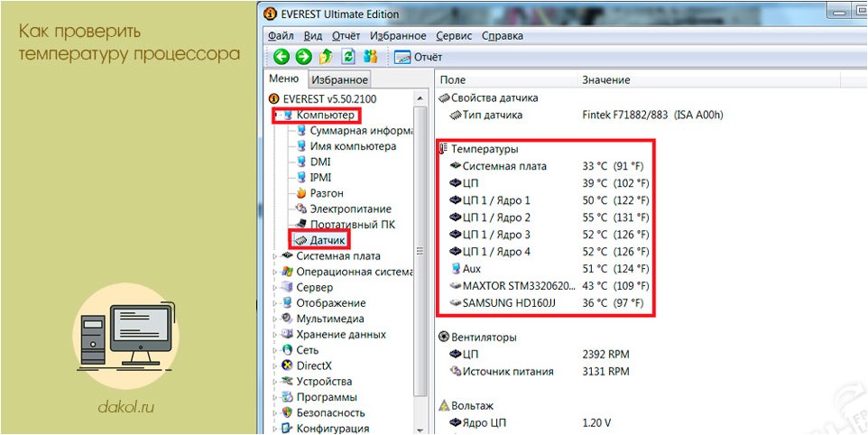Expand the Операционная система node
Screen dimensions: 868x435
click(x=276, y=272)
